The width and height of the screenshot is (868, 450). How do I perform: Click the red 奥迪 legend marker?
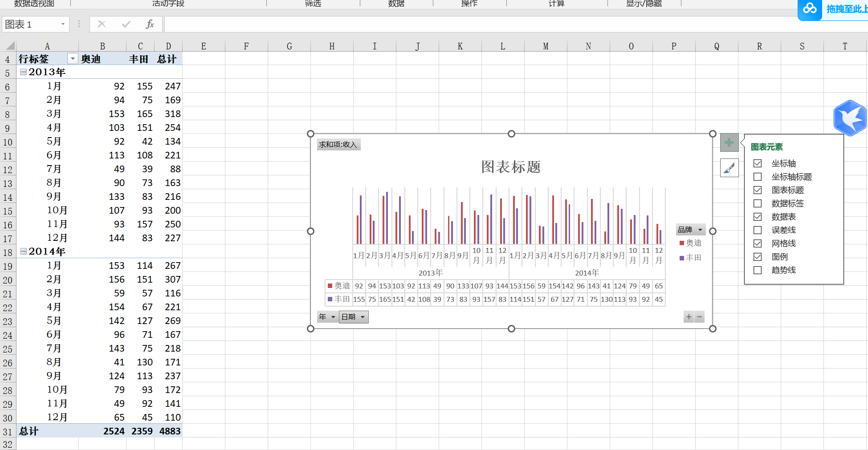click(x=681, y=243)
